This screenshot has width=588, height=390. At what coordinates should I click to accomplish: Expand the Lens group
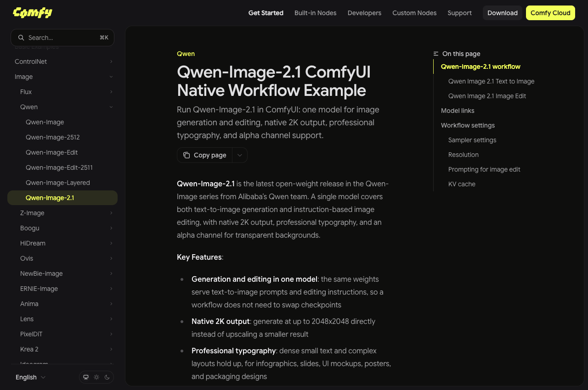pyautogui.click(x=62, y=319)
